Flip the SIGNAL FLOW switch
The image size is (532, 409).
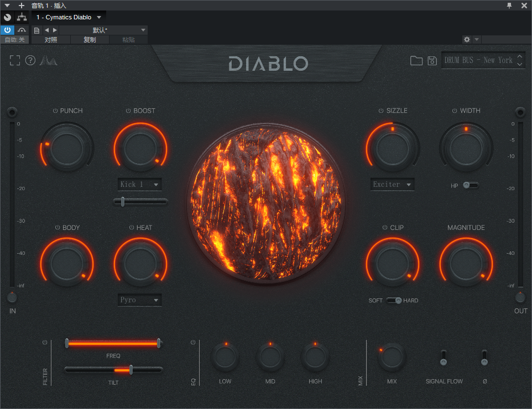[444, 358]
